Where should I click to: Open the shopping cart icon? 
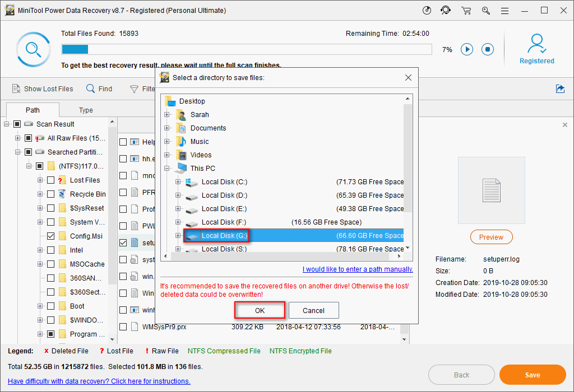pyautogui.click(x=466, y=10)
